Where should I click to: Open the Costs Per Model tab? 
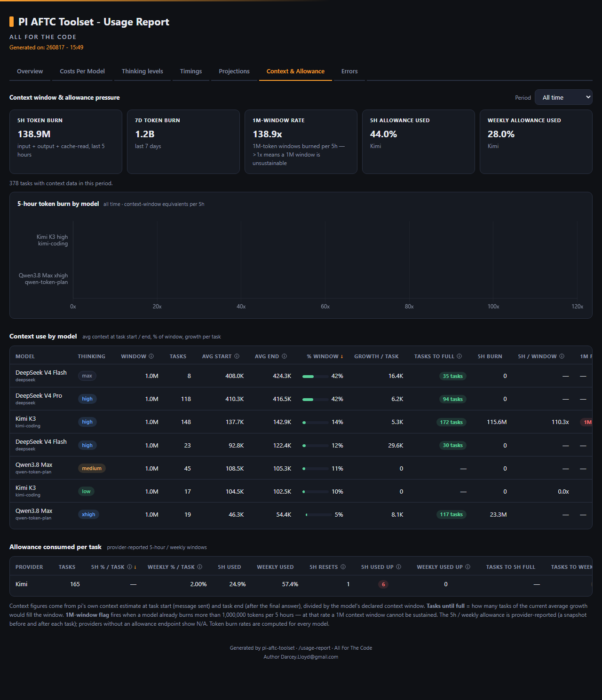pos(82,71)
